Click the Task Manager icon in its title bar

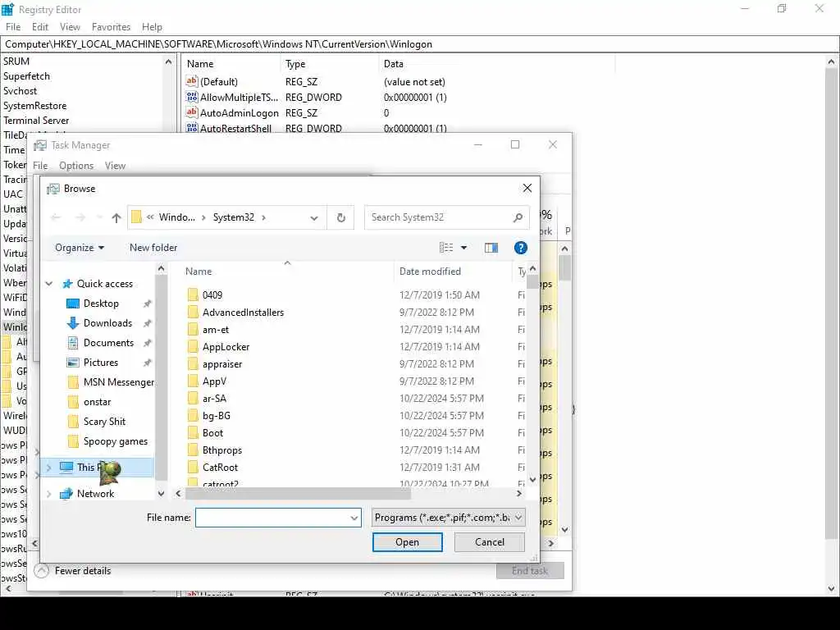39,145
